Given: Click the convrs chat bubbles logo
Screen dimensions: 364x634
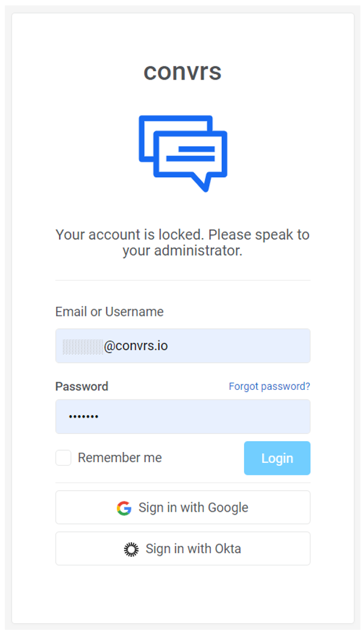Looking at the screenshot, I should click(183, 154).
